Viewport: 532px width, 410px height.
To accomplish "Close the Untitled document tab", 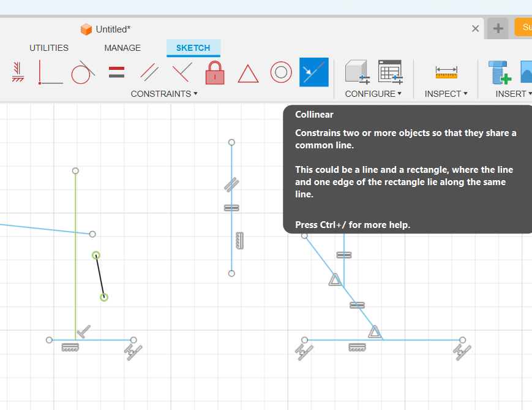I will [475, 29].
